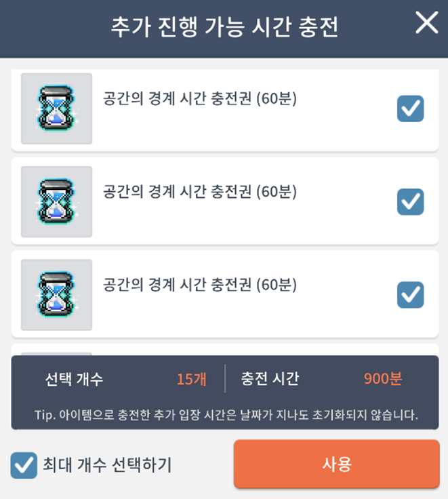Tap the third 공간의 경계 시간 충전권 label
This screenshot has width=448, height=499.
[200, 284]
